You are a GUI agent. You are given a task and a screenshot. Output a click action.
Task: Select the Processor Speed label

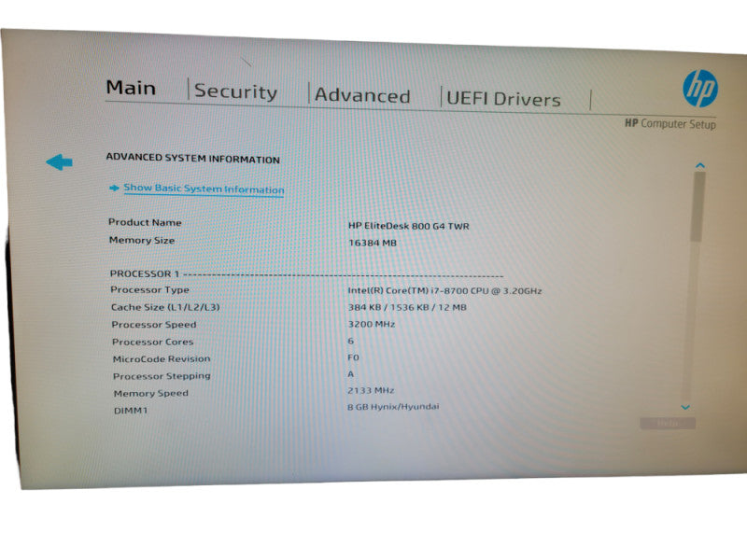[x=154, y=325]
